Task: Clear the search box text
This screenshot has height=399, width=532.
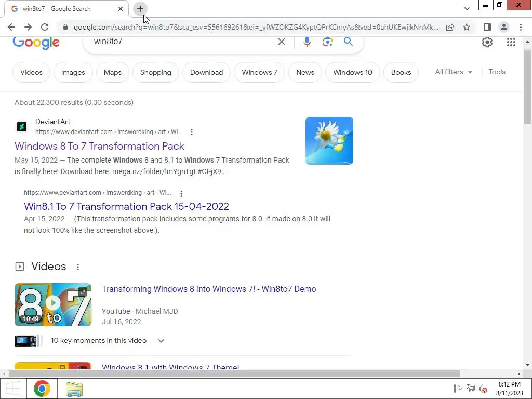Action: [281, 42]
